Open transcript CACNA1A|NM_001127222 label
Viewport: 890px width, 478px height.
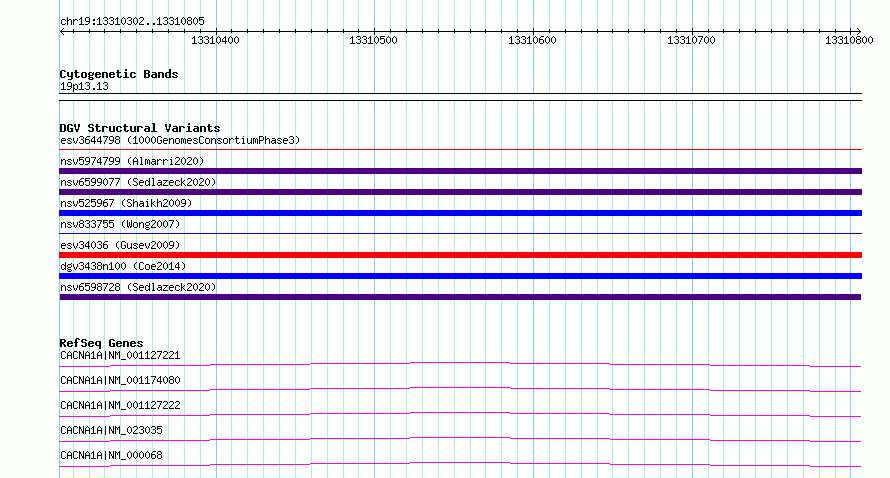120,405
